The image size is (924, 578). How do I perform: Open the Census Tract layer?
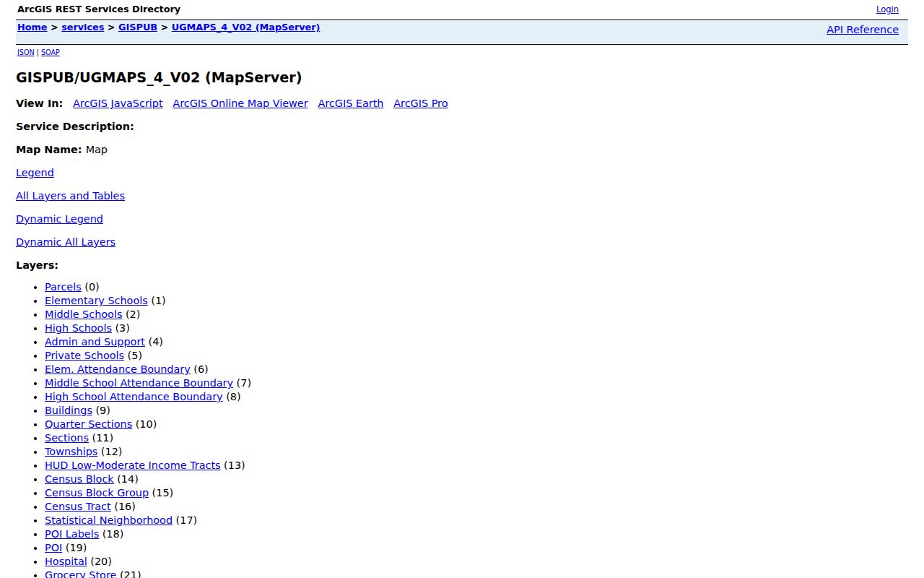coord(78,506)
